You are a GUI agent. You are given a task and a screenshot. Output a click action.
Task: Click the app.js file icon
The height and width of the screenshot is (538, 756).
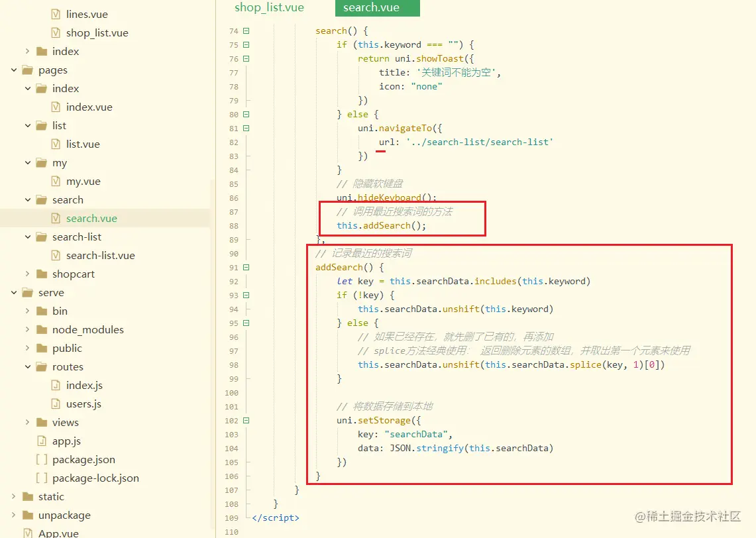coord(42,441)
